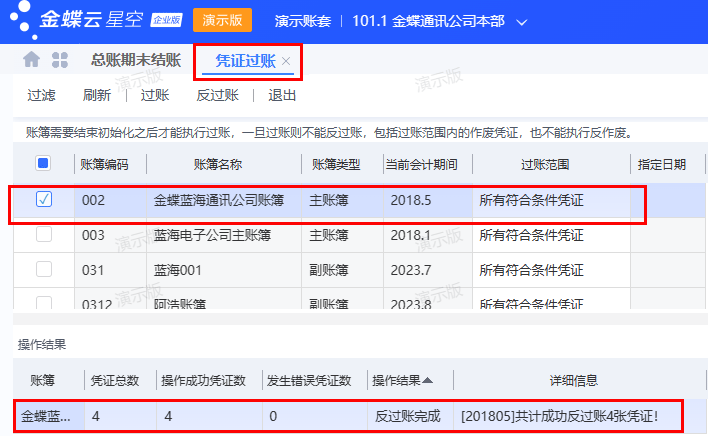
Task: Click the 刷新 refresh button
Action: pos(97,95)
